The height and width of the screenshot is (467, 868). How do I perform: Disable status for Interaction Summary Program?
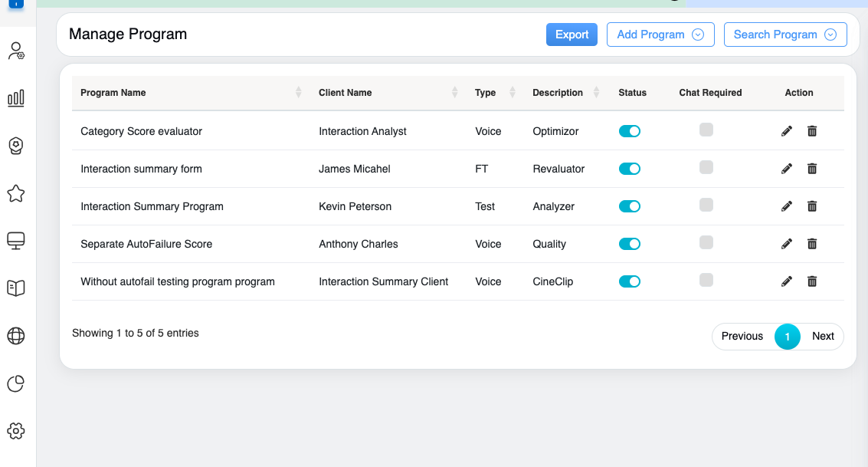click(x=629, y=206)
